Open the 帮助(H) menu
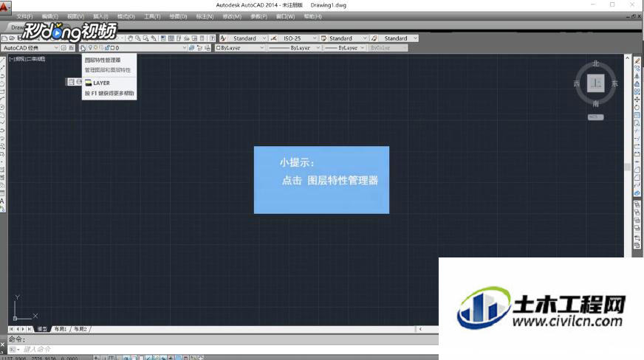 (x=313, y=16)
